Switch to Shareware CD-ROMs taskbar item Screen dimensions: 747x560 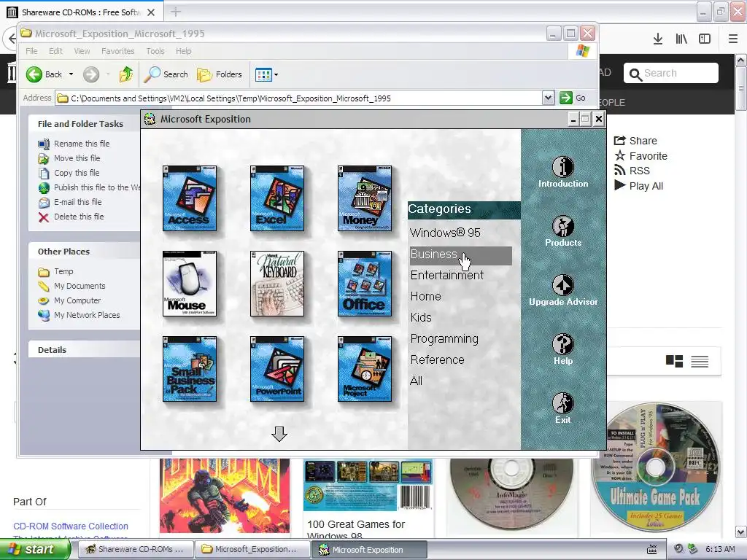(135, 550)
